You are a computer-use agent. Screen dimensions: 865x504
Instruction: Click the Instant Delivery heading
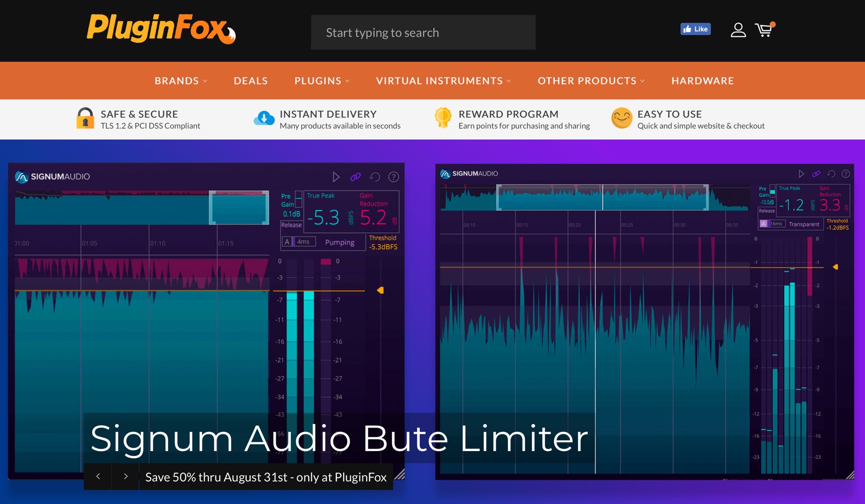tap(328, 114)
